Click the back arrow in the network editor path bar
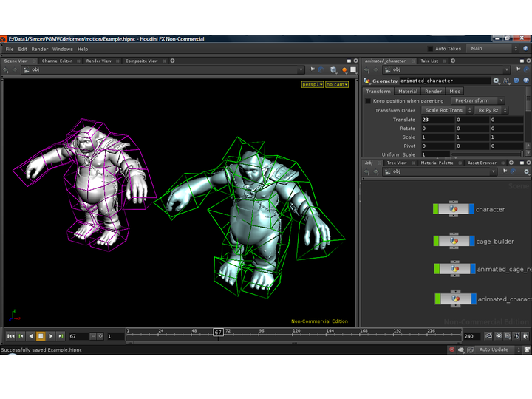This screenshot has height=399, width=532. click(x=367, y=172)
